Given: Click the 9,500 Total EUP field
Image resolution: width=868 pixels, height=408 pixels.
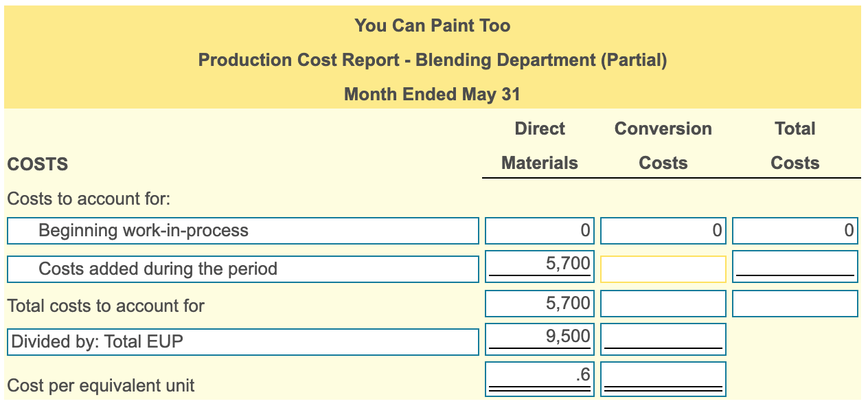Looking at the screenshot, I should [x=538, y=339].
